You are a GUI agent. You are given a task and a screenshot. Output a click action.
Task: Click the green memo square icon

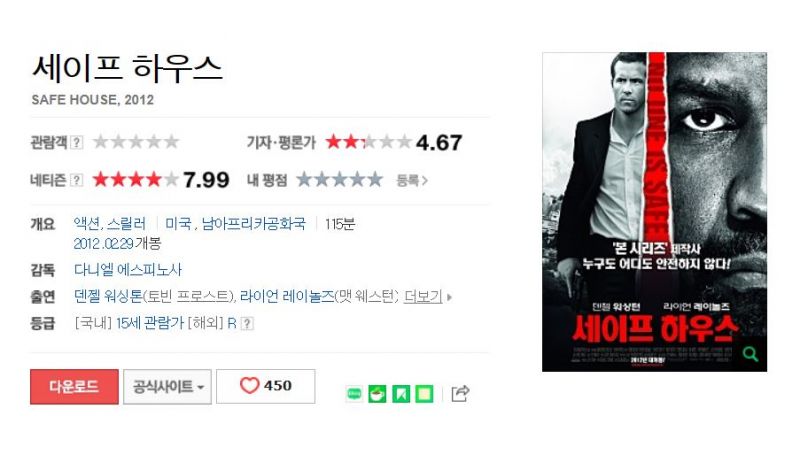tap(424, 394)
